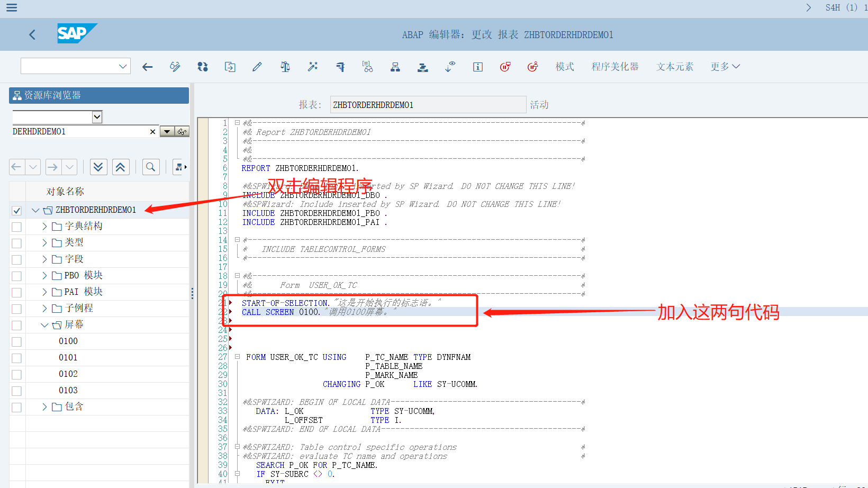Open 文本元素 text elements
Image resolution: width=868 pixels, height=488 pixels.
[x=675, y=67]
